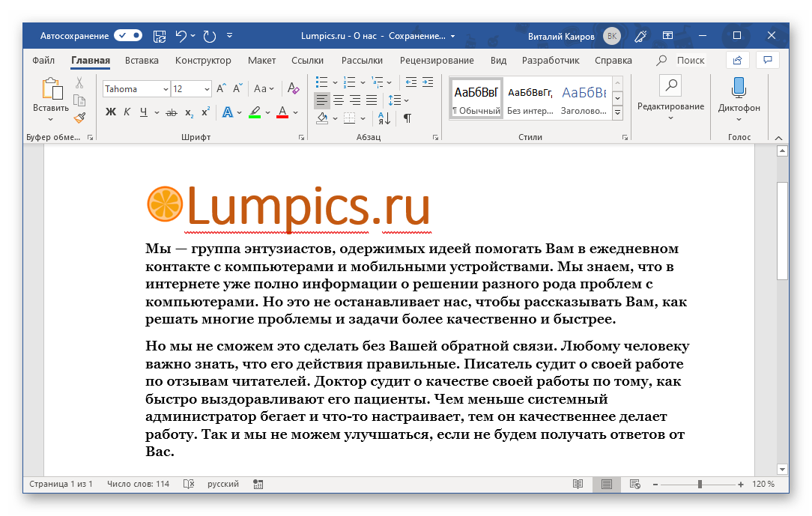Collapse the ribbon chevron
Screen dimensions: 812x516
[778, 138]
